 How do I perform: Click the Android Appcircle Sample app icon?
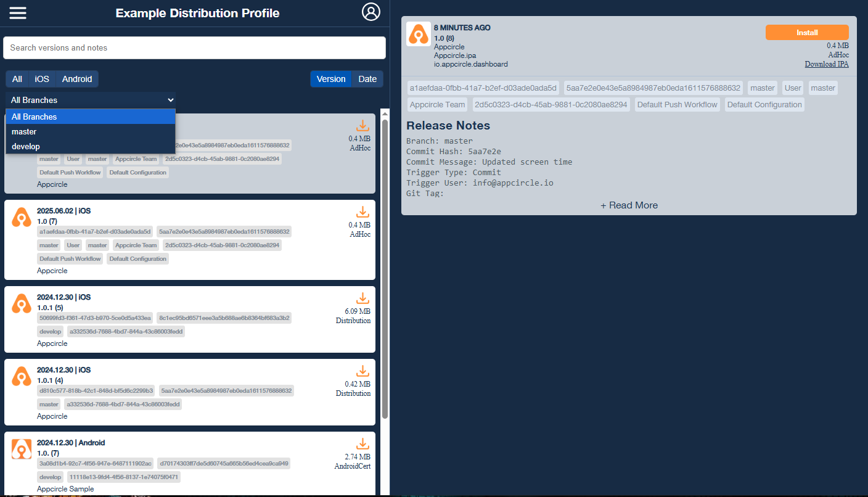pos(22,450)
